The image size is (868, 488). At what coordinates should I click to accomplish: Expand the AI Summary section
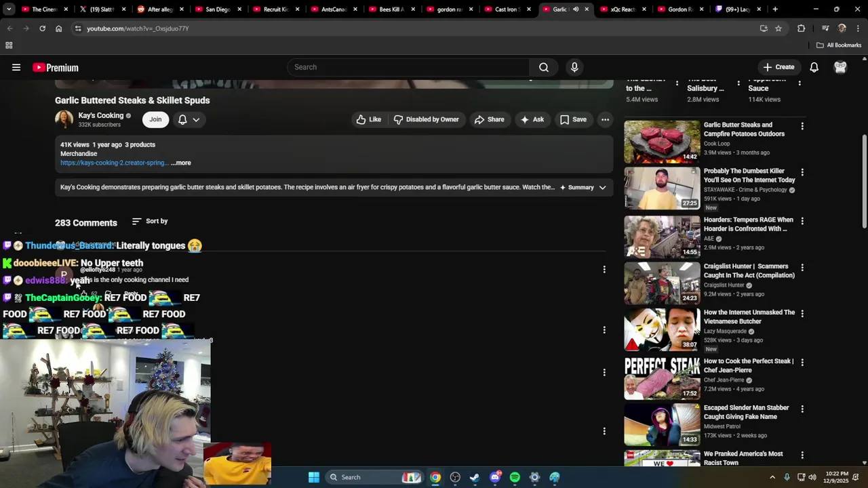583,188
